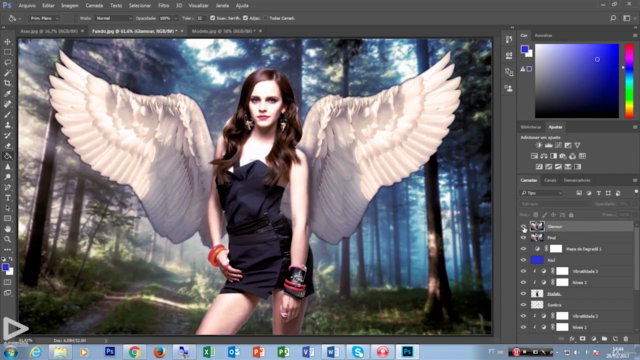Image resolution: width=640 pixels, height=360 pixels.
Task: Select the Eyedropper tool
Action: click(8, 93)
